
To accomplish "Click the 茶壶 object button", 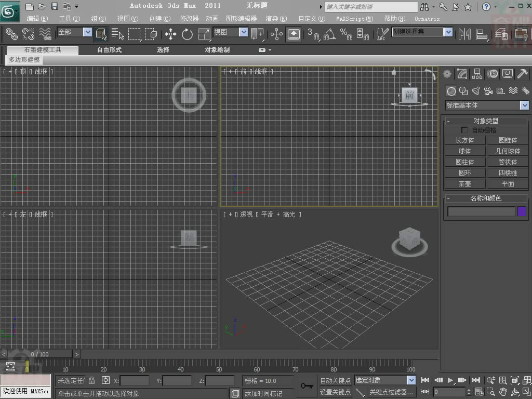I will pyautogui.click(x=465, y=183).
